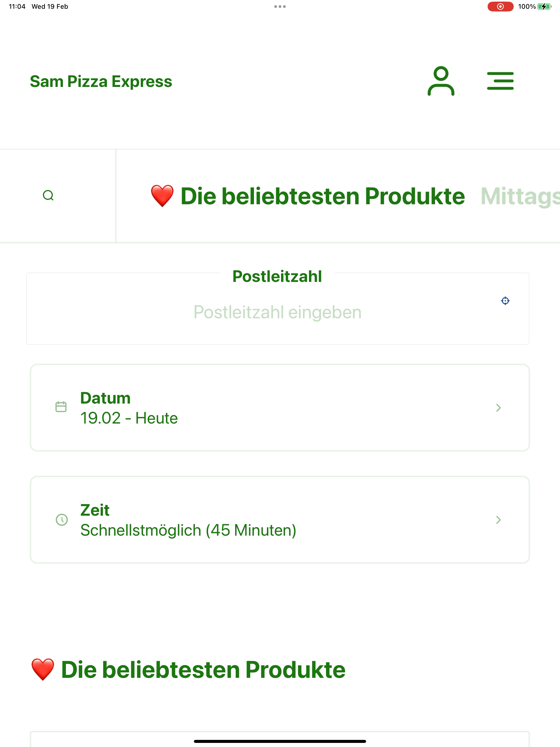This screenshot has width=560, height=747.
Task: Tap the bottom home indicator bar
Action: [280, 741]
